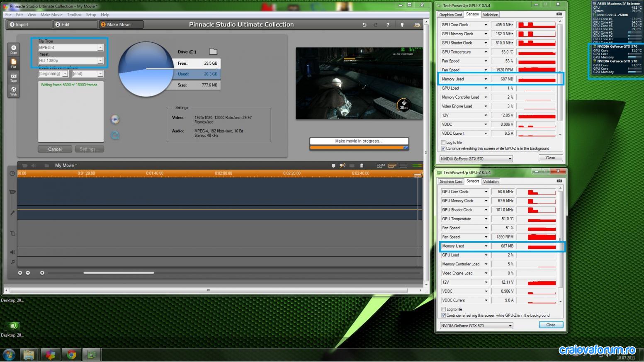
Task: Click the undo arrow in Pinnacle toolbar
Action: coord(365,25)
